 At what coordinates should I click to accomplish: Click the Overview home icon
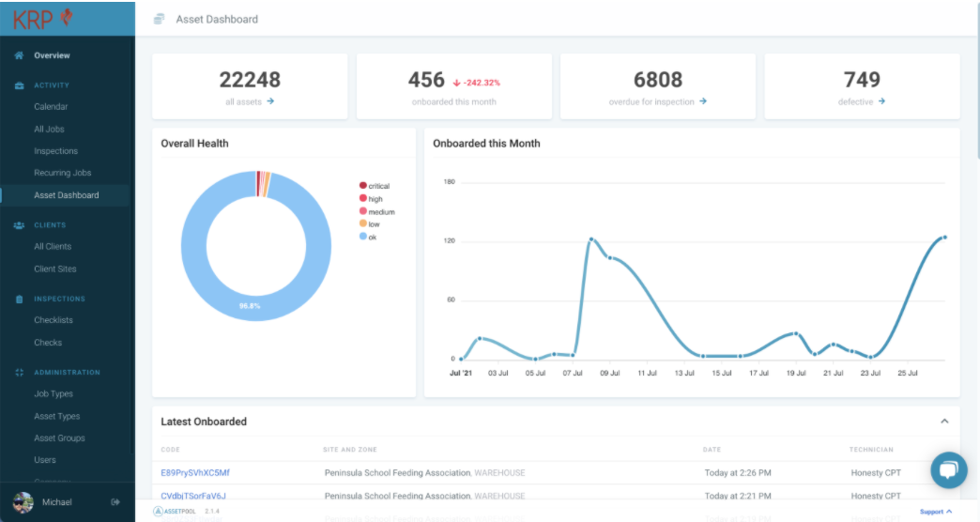point(20,55)
